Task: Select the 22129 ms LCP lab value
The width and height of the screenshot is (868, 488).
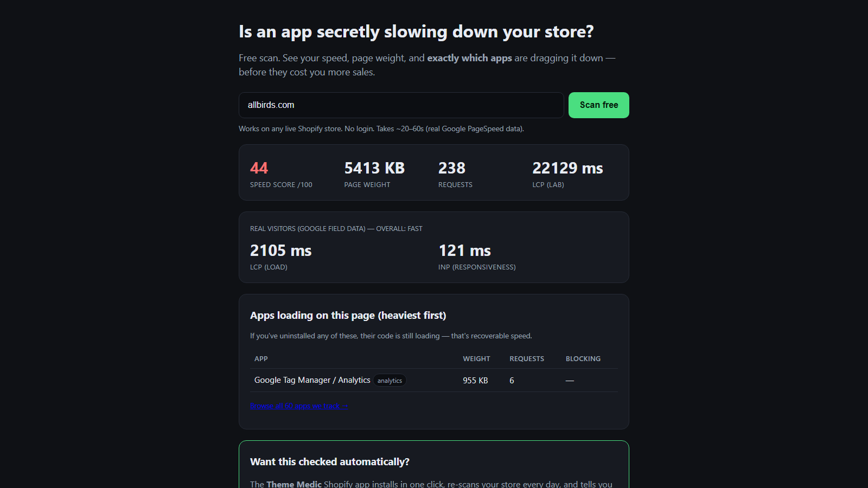Action: tap(567, 168)
